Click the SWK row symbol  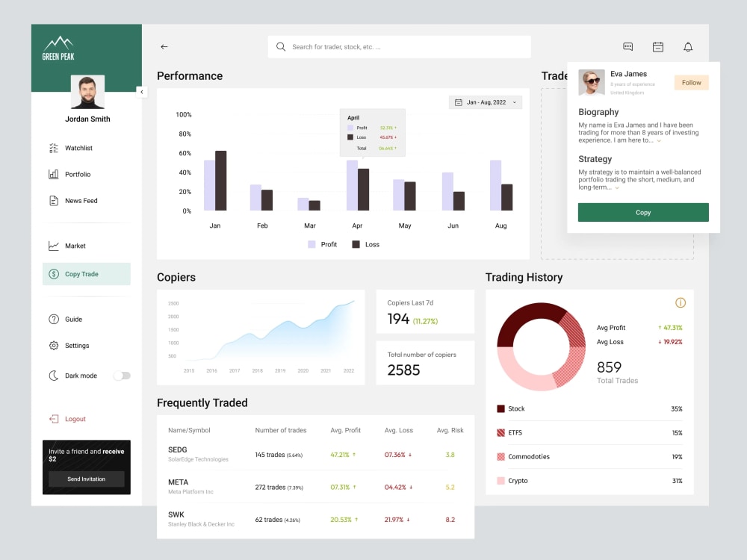click(176, 514)
